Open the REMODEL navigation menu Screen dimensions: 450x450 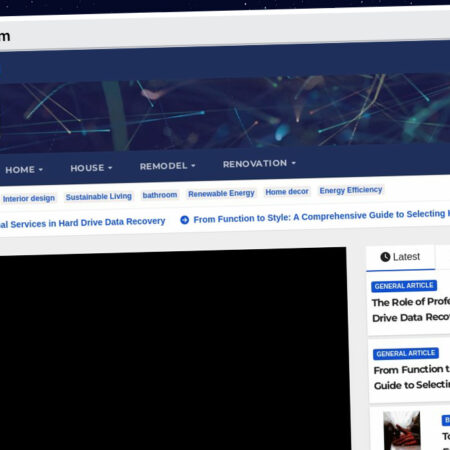click(167, 166)
